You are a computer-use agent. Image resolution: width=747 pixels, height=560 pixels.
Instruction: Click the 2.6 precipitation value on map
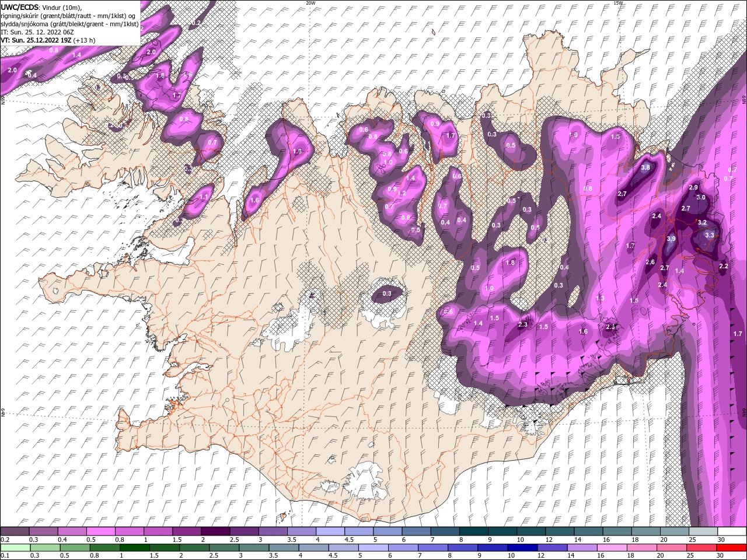click(x=651, y=262)
